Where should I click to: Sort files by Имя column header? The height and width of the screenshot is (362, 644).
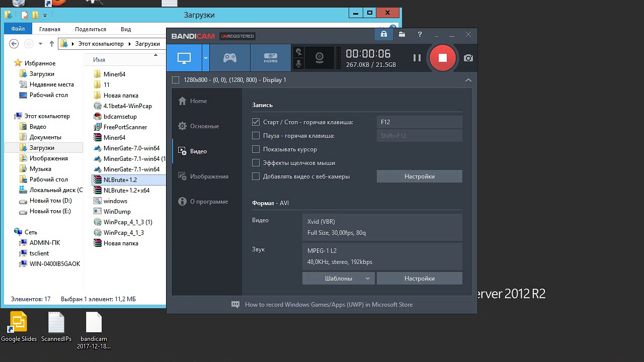pos(99,60)
